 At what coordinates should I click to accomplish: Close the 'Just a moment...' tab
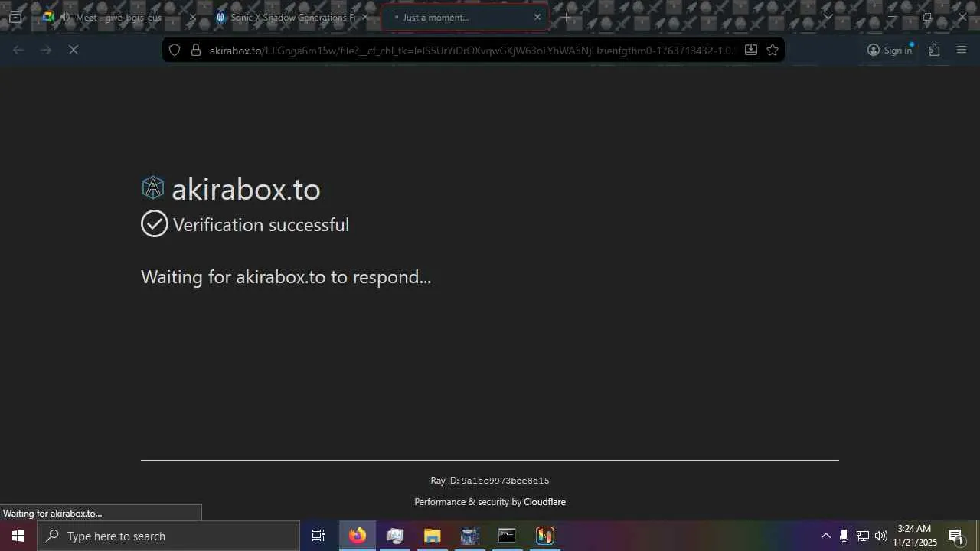click(x=537, y=17)
